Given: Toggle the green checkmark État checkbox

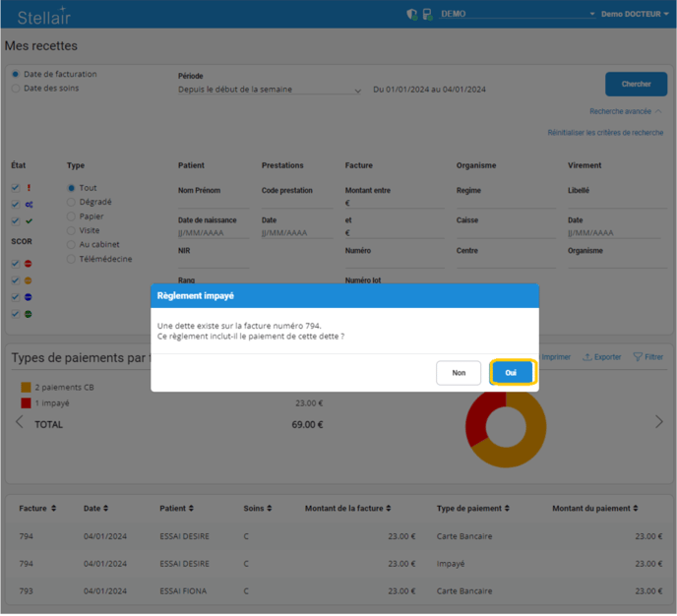Looking at the screenshot, I should point(16,221).
